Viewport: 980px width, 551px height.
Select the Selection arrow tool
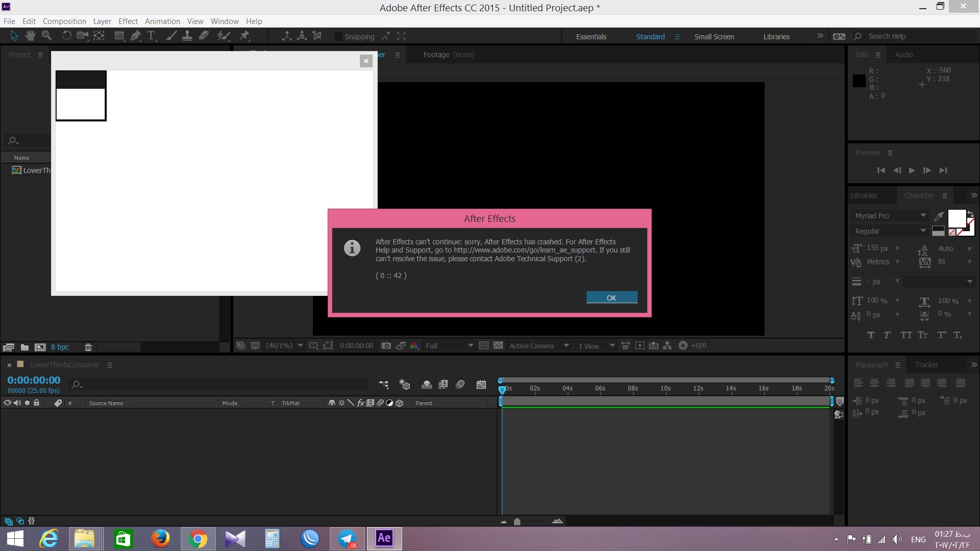14,36
